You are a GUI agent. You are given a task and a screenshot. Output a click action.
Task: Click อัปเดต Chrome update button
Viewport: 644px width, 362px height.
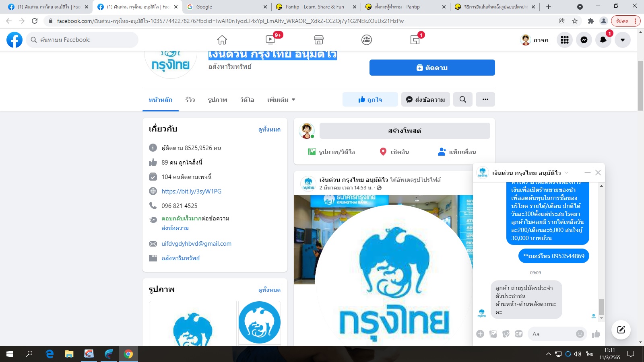tap(625, 21)
